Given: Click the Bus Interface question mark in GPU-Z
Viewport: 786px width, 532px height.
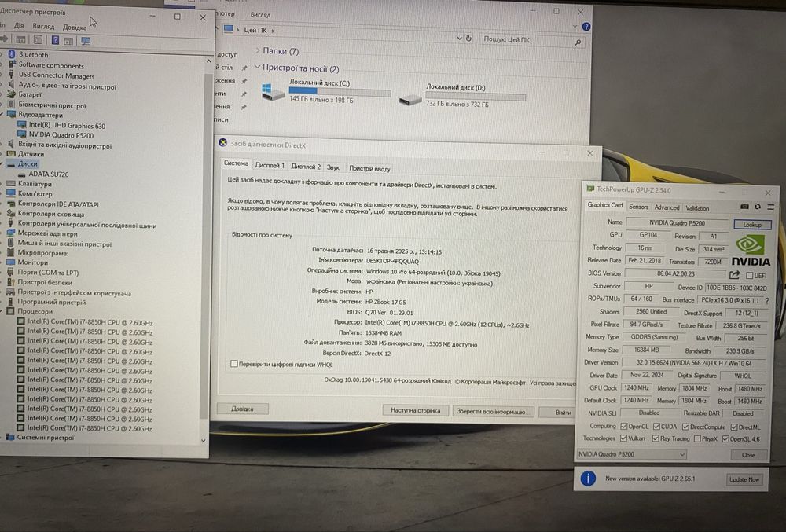Looking at the screenshot, I should pos(767,300).
